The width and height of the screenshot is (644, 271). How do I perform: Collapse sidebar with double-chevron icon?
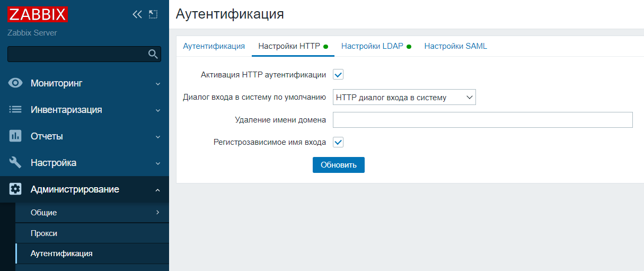click(x=137, y=14)
